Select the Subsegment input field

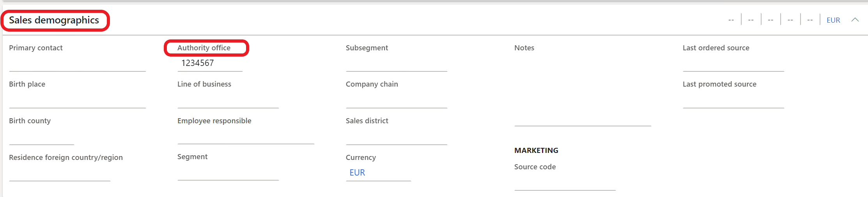[x=396, y=64]
